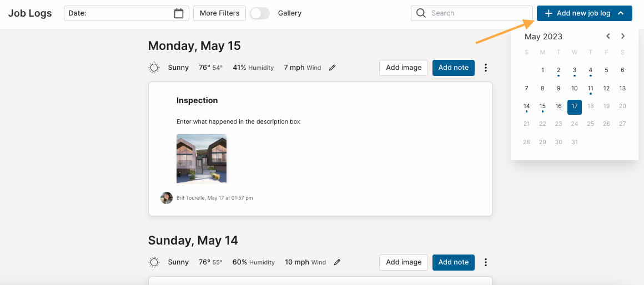Click the search magnifier icon
Image resolution: width=644 pixels, height=285 pixels.
point(421,13)
